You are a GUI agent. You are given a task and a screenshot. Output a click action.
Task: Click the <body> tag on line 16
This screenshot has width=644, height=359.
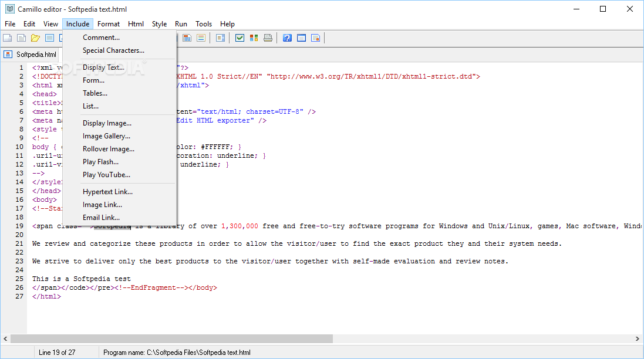click(45, 200)
